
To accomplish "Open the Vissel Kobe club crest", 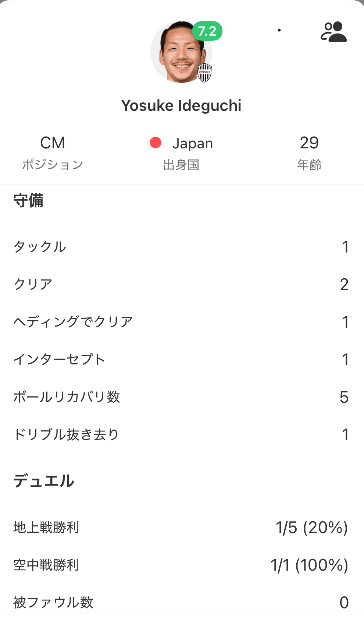I will tap(204, 73).
